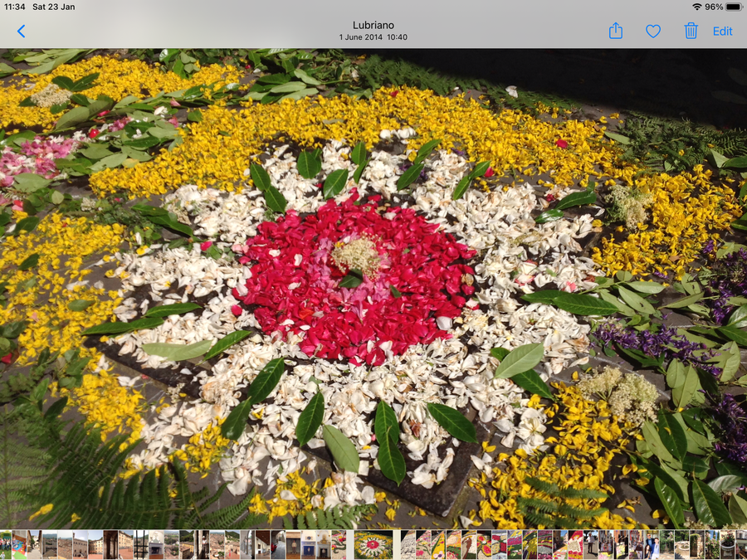Open the thumbnail of man in white hat
The image size is (747, 560).
pyautogui.click(x=203, y=545)
